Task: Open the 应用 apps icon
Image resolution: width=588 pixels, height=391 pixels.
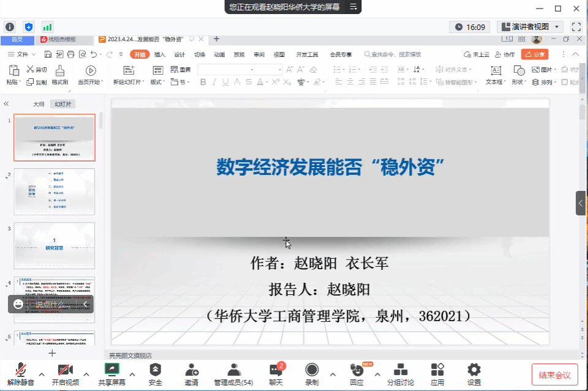Action: coord(437,374)
